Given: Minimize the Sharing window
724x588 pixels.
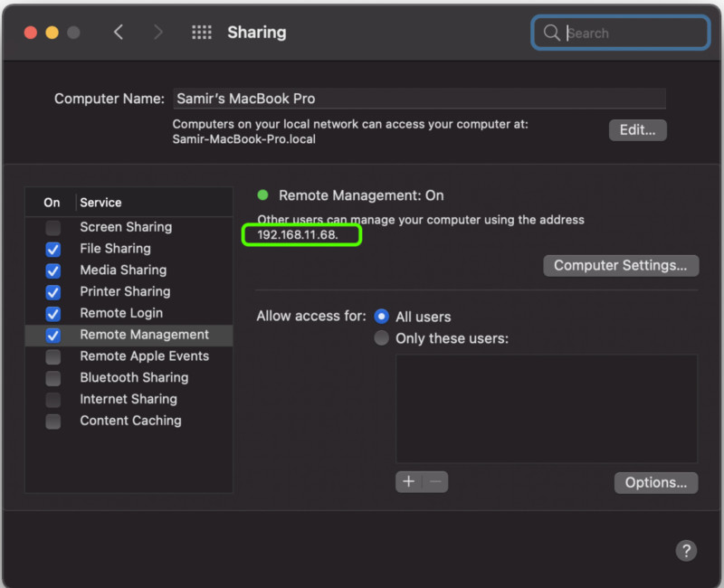Looking at the screenshot, I should pos(52,33).
